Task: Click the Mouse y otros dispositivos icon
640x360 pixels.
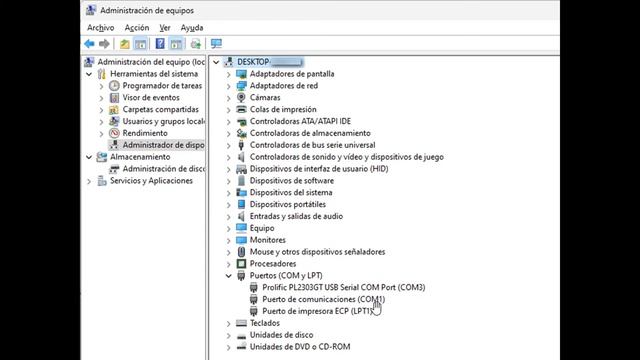Action: [x=241, y=252]
